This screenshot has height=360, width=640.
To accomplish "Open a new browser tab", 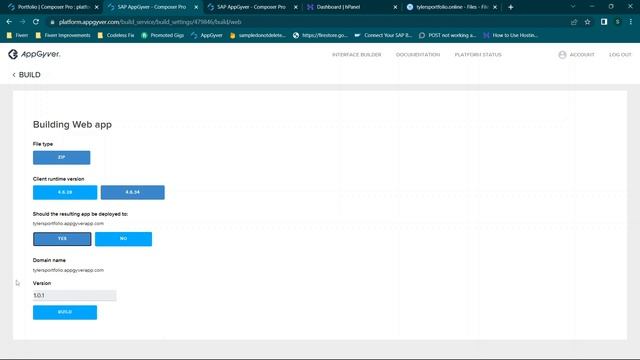I will pos(511,7).
